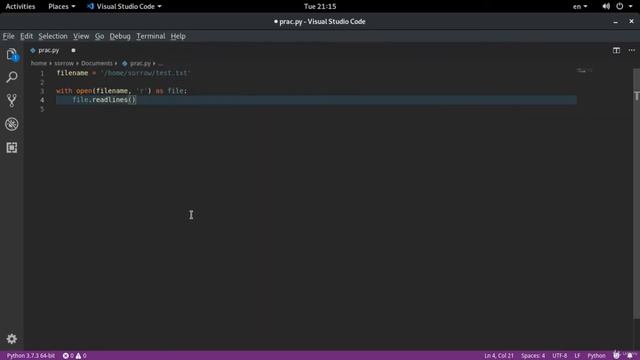Change the Spaces: 4 indentation setting
640x360 pixels.
533,356
